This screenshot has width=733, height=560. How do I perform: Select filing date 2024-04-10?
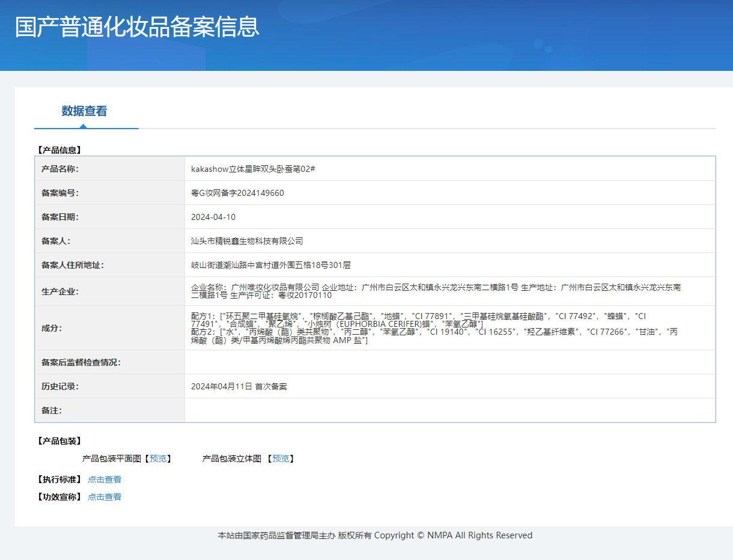click(x=213, y=217)
